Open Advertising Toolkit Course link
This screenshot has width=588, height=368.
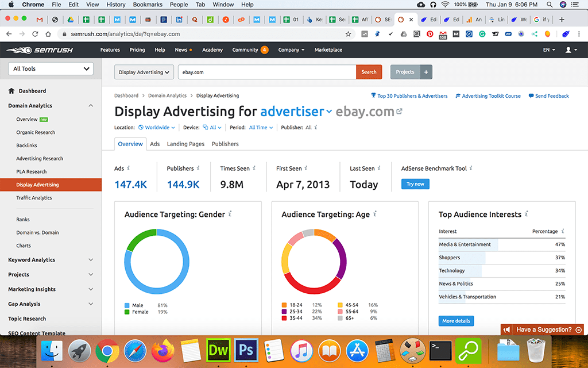(x=488, y=96)
